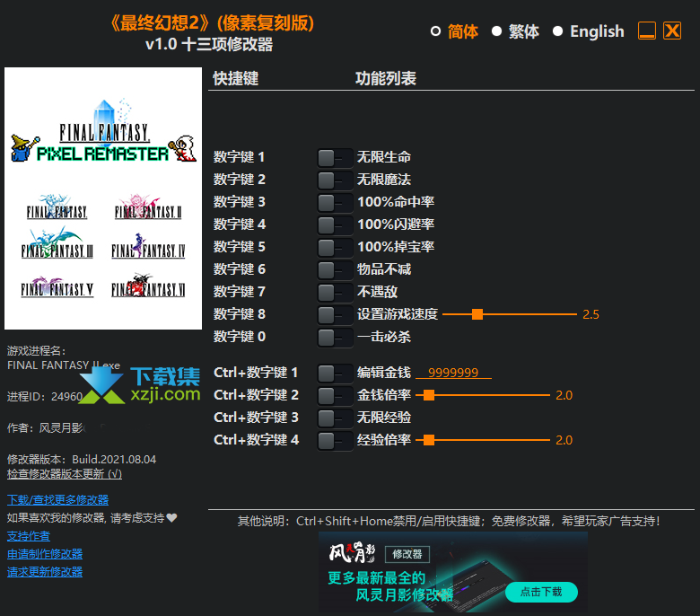Select the 繁体 language radio button
700x616 pixels.
pos(496,31)
